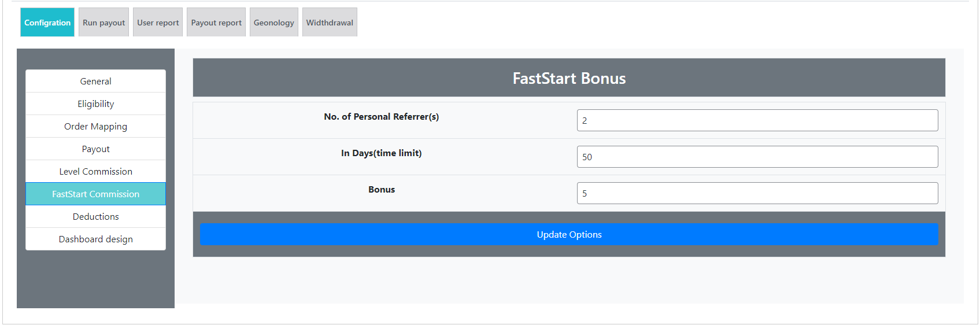Image resolution: width=980 pixels, height=325 pixels.
Task: Open the Widthdrawal tab
Action: tap(330, 23)
